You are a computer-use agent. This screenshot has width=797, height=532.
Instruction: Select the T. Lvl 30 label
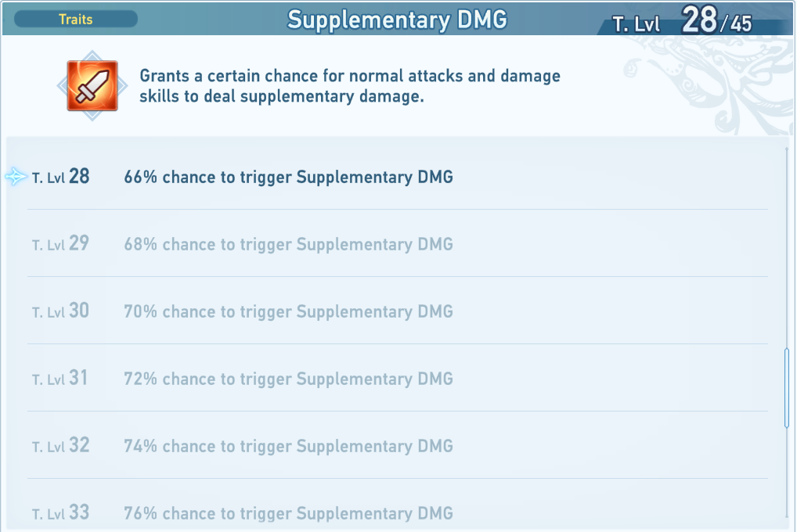(x=61, y=311)
